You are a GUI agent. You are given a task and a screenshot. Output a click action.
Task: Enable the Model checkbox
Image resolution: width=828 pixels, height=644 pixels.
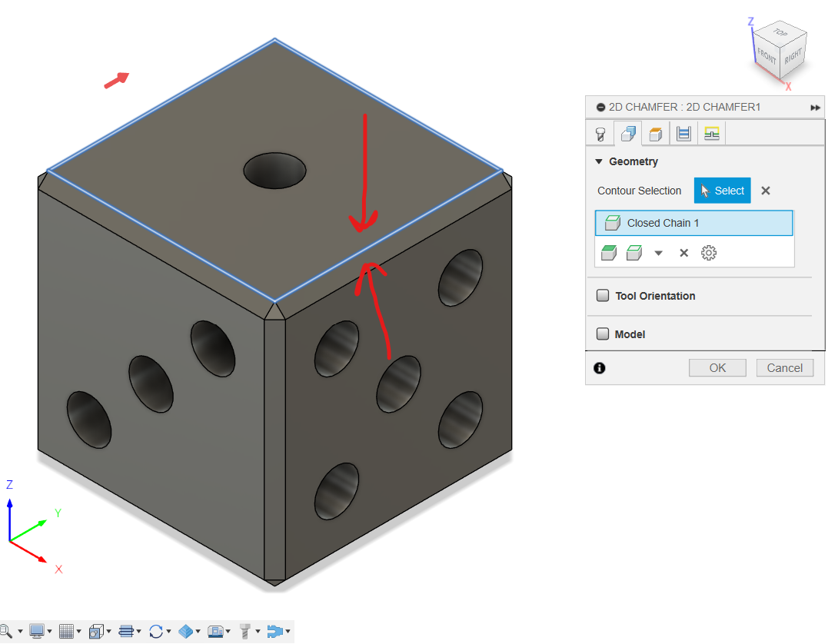pos(602,334)
